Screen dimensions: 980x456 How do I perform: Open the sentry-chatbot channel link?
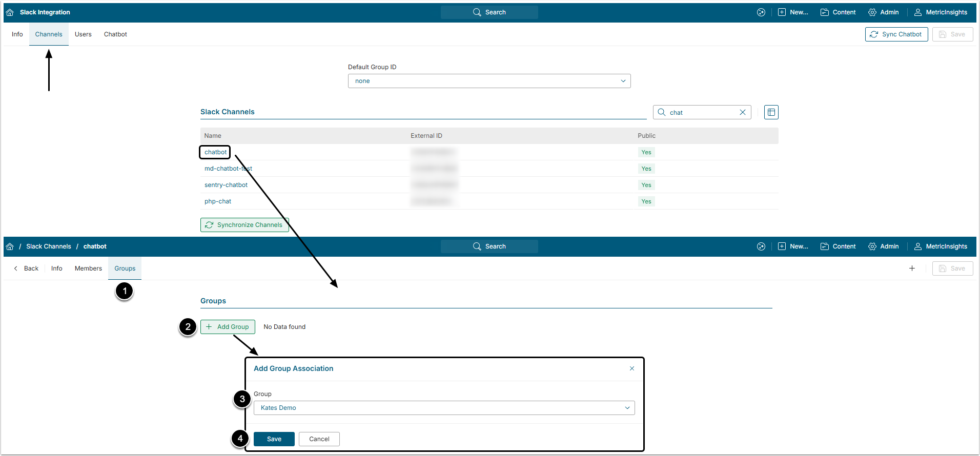(x=226, y=185)
